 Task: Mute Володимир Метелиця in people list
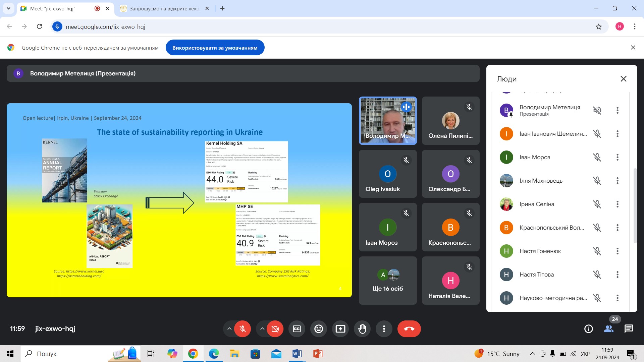click(x=597, y=110)
